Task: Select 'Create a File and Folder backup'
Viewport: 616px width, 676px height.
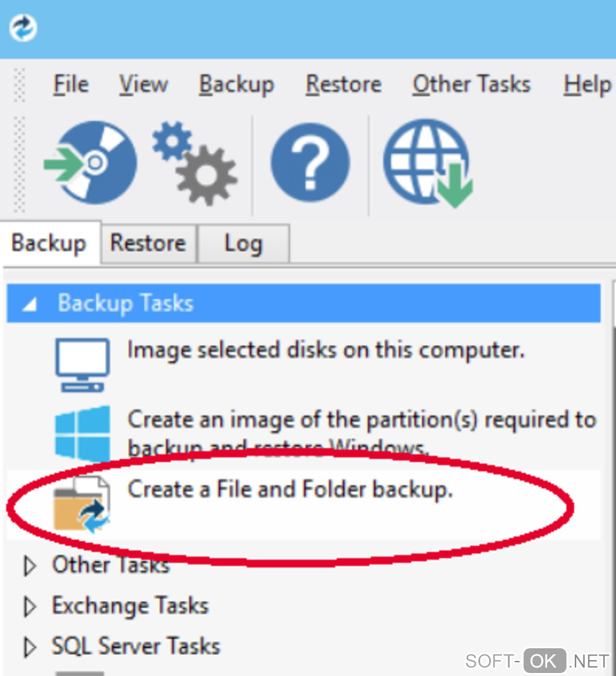Action: (x=290, y=489)
